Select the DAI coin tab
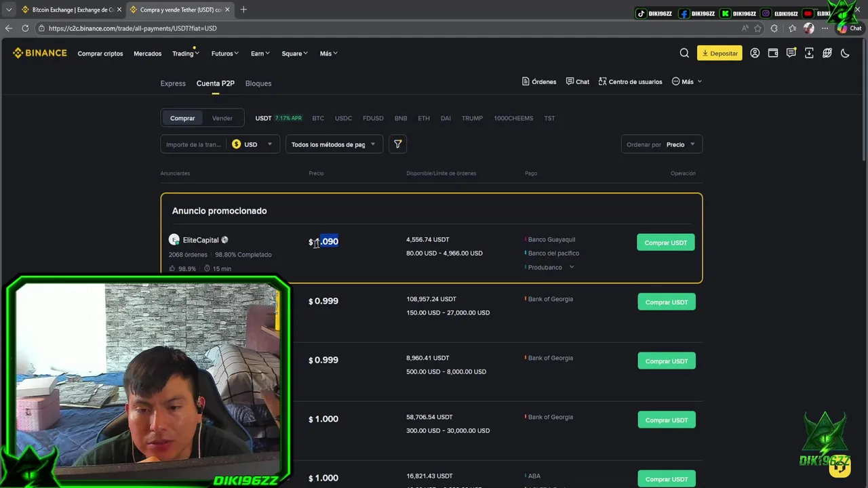Image resolution: width=868 pixels, height=488 pixels. [x=446, y=118]
